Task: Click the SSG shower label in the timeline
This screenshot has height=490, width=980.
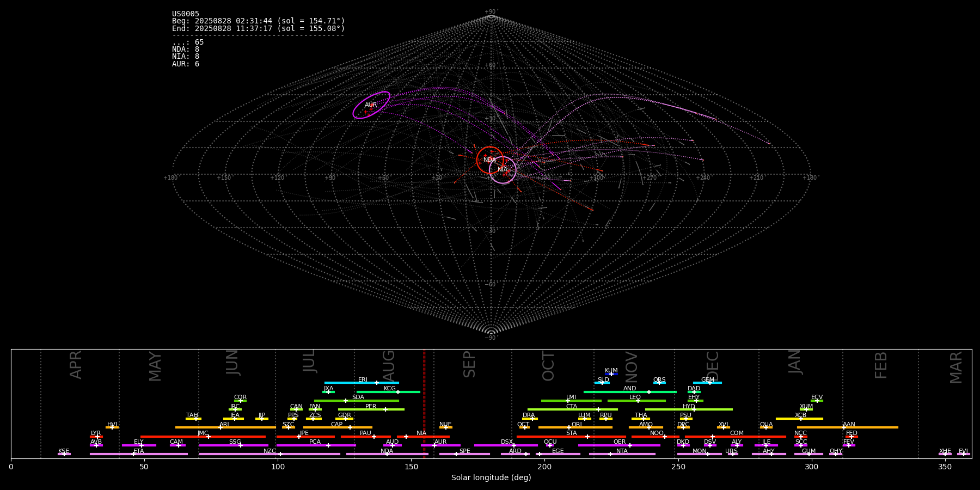Action: point(235,442)
